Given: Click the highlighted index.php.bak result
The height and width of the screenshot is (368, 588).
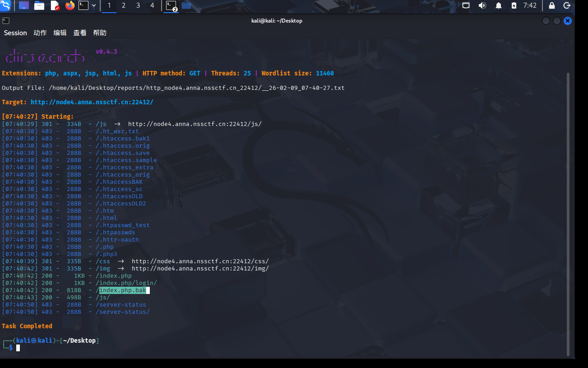Looking at the screenshot, I should (123, 290).
